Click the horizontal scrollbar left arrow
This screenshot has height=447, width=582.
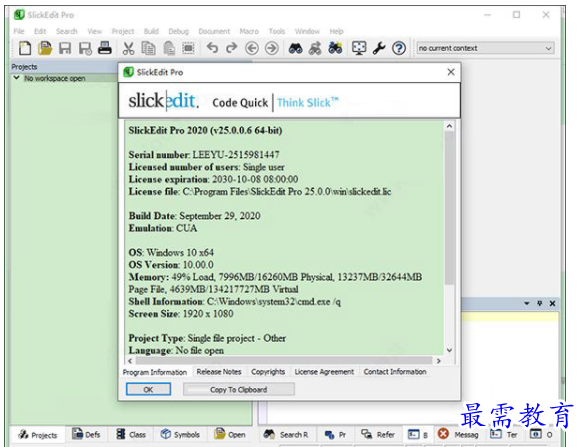(x=130, y=360)
